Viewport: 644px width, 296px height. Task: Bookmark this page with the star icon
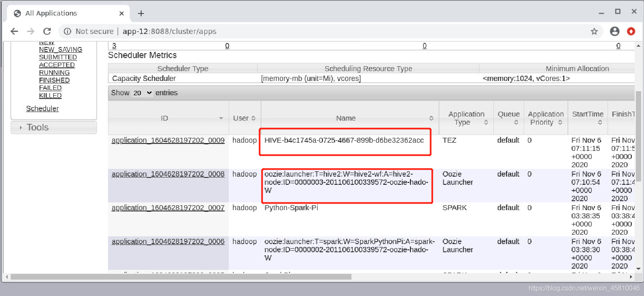point(594,31)
